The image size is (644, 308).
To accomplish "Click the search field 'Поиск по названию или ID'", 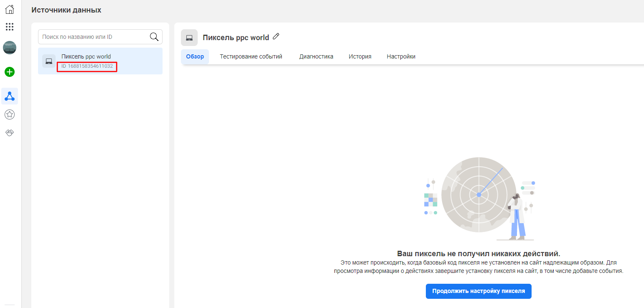I will (x=94, y=37).
